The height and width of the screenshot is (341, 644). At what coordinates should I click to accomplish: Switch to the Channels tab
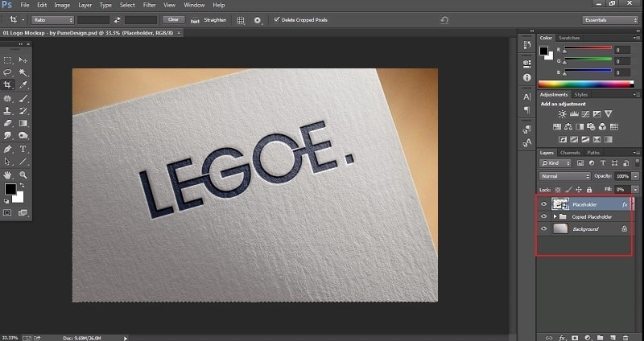[570, 153]
